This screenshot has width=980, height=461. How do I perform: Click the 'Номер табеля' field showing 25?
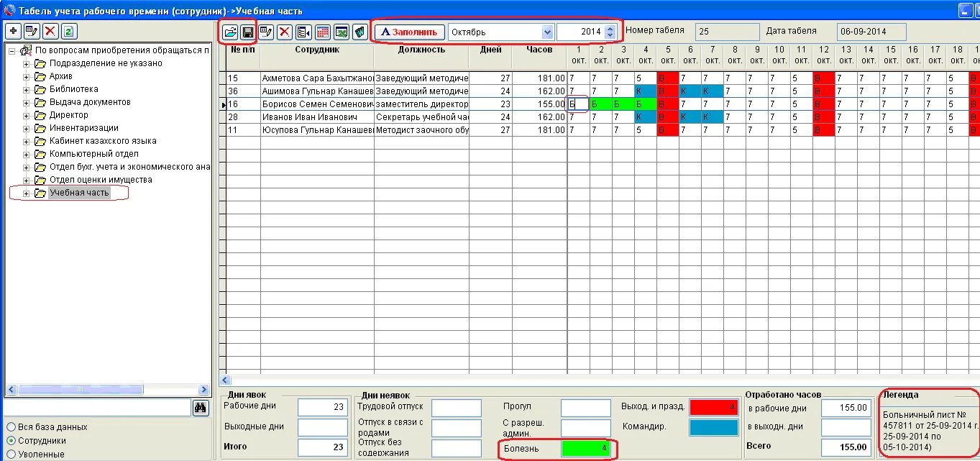727,32
